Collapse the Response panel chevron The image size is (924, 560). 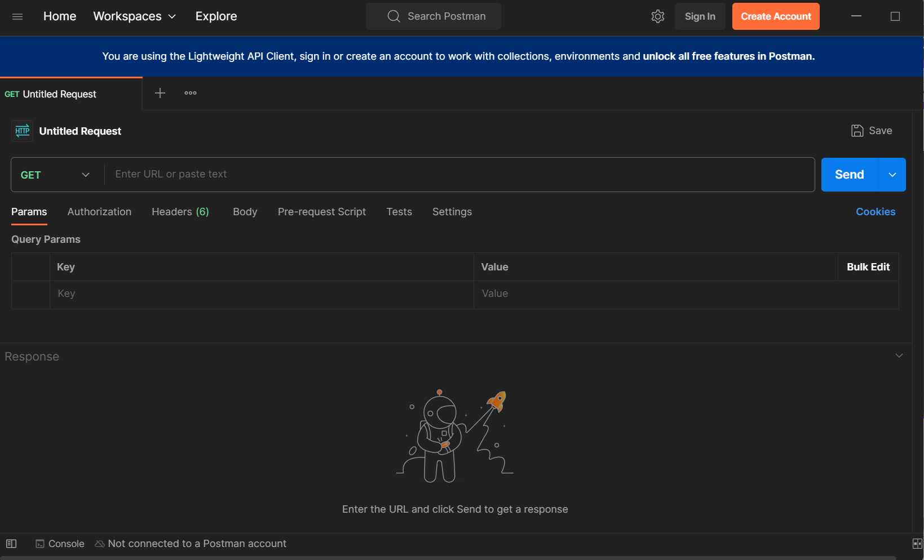point(899,355)
